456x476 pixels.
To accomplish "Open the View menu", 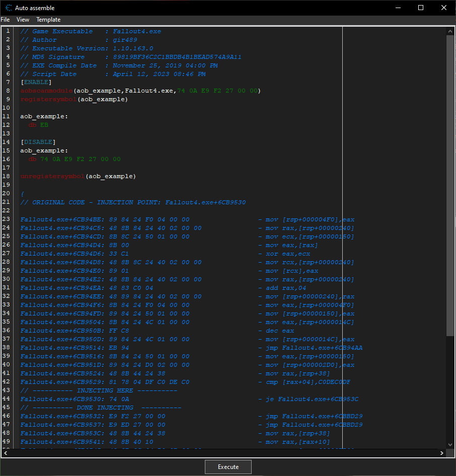I will click(23, 20).
